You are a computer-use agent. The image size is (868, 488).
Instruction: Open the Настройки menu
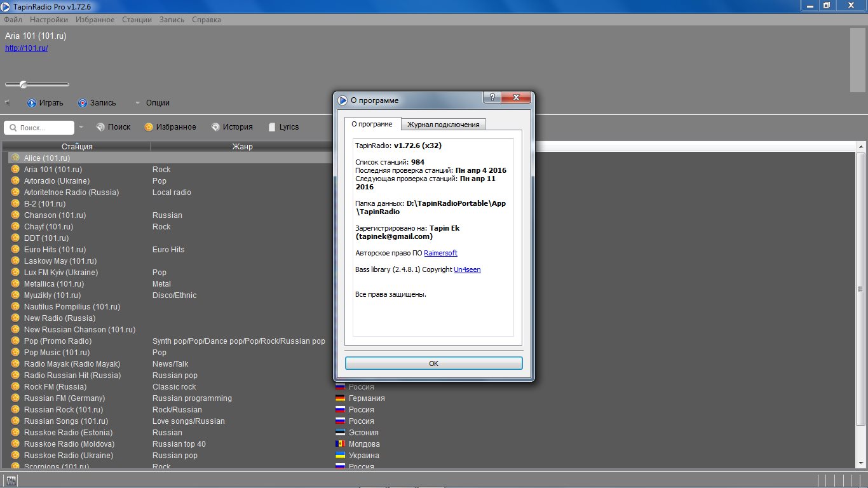48,20
